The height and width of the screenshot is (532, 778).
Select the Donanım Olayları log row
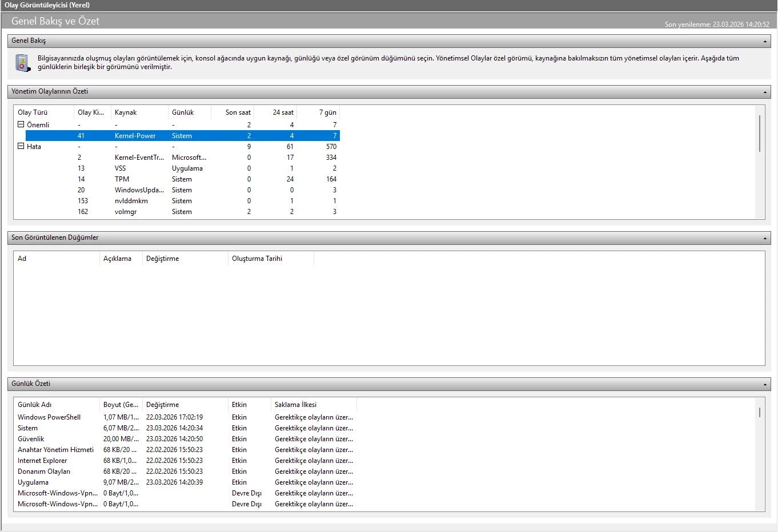tap(186, 471)
